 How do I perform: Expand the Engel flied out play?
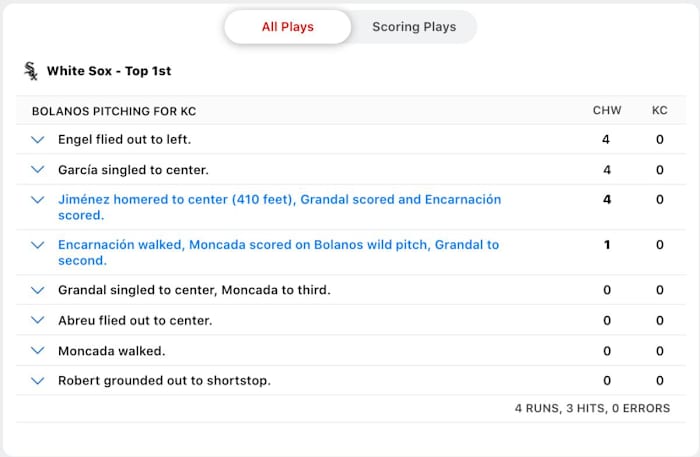tap(38, 139)
